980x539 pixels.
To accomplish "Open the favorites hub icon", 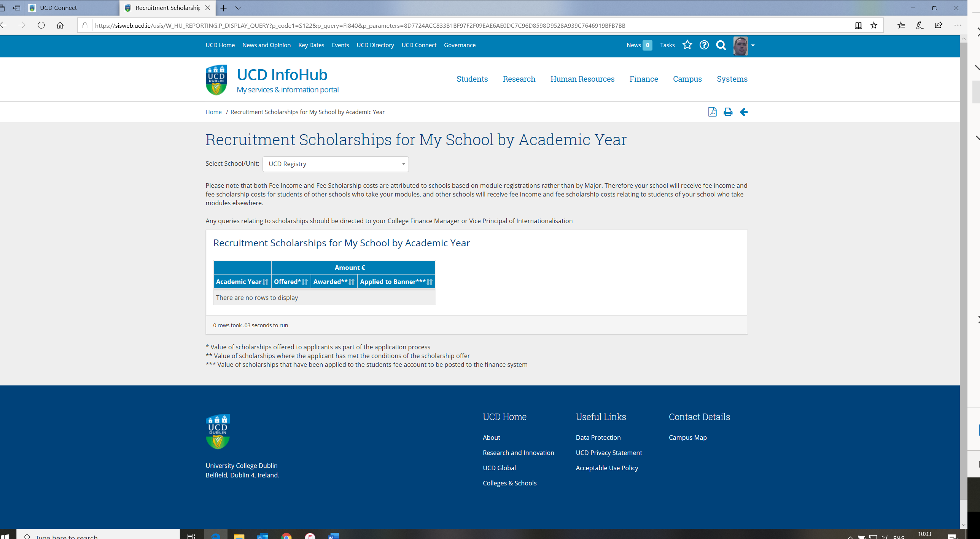I will (x=901, y=25).
